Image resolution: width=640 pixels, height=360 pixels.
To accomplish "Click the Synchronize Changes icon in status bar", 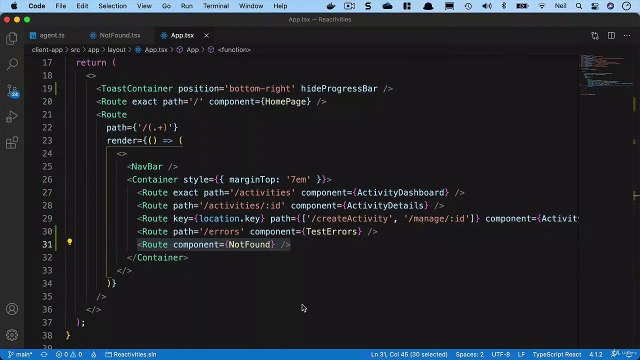I will [x=44, y=354].
